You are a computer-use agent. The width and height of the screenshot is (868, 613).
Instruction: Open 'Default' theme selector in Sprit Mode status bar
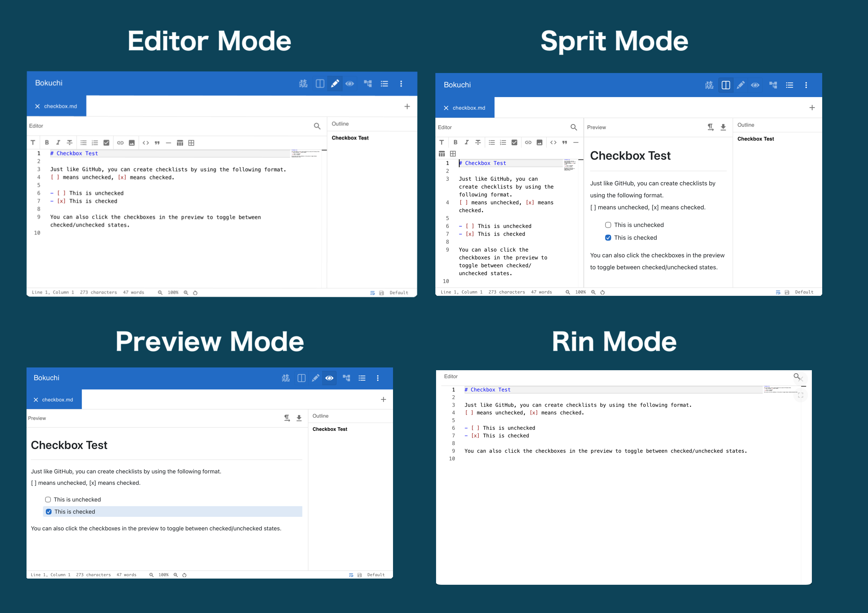(x=804, y=292)
